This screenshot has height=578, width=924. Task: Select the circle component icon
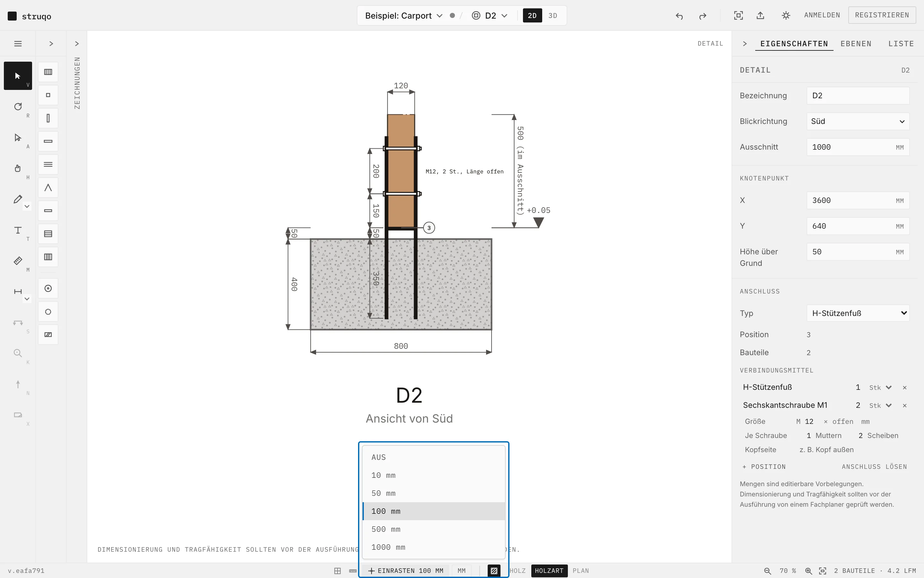48,311
